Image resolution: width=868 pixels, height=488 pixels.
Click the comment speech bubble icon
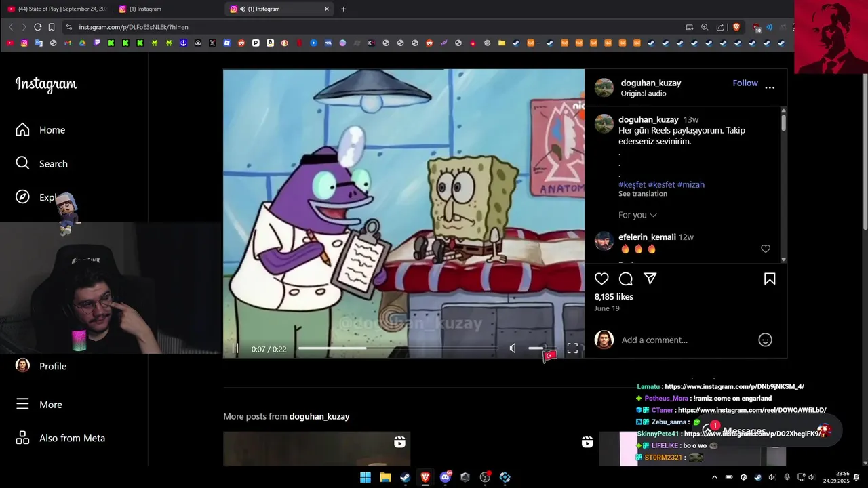[x=626, y=279]
